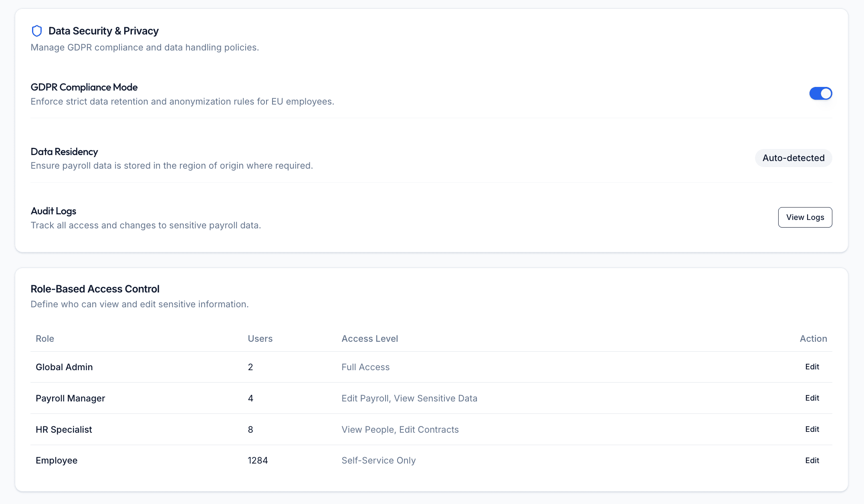The image size is (864, 504).
Task: Click the Data Security & Privacy heading
Action: pos(103,30)
